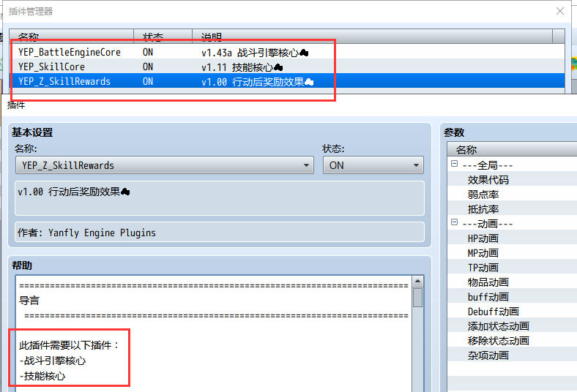Select the 移除状态动画 parameter
Image resolution: width=577 pixels, height=392 pixels.
point(498,341)
